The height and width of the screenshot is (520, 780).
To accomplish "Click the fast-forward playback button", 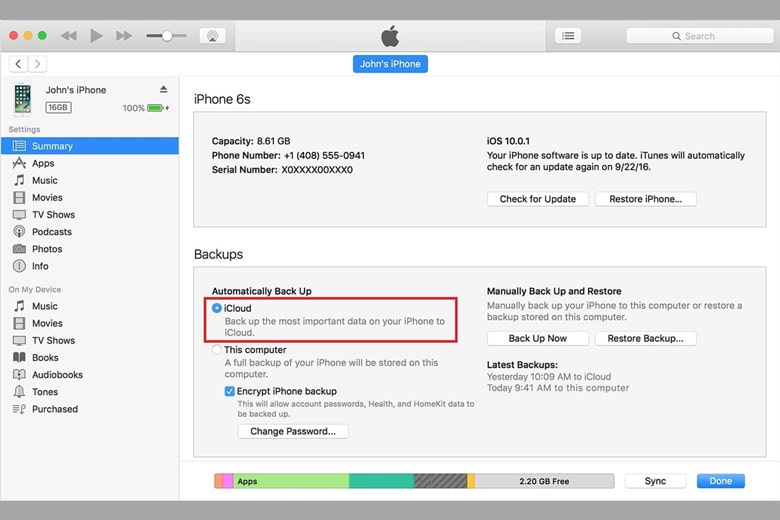I will click(124, 36).
